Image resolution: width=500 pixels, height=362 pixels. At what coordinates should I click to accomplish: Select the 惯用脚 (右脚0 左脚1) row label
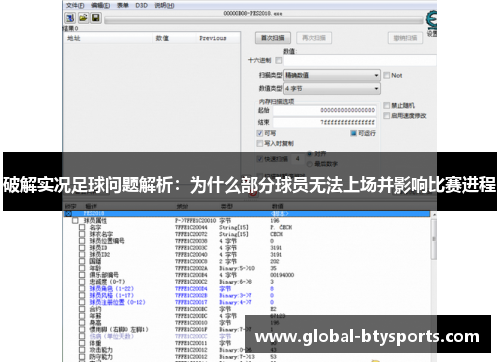119,330
